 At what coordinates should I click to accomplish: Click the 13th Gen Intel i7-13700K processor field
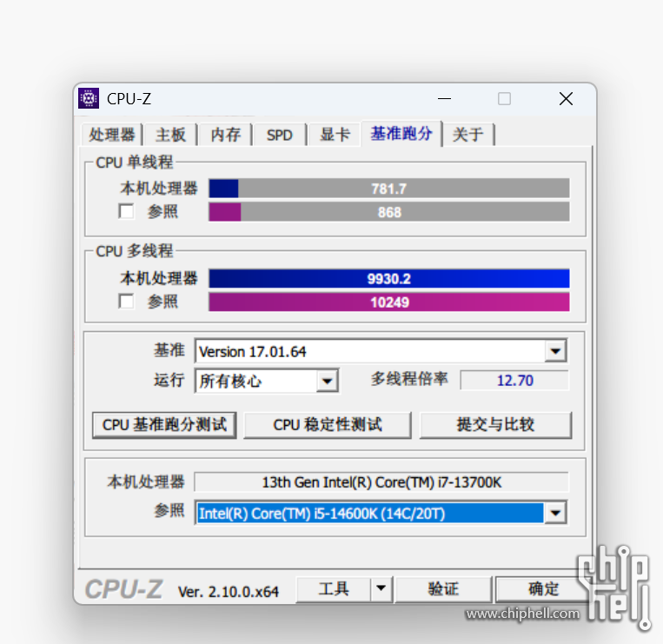pos(381,482)
